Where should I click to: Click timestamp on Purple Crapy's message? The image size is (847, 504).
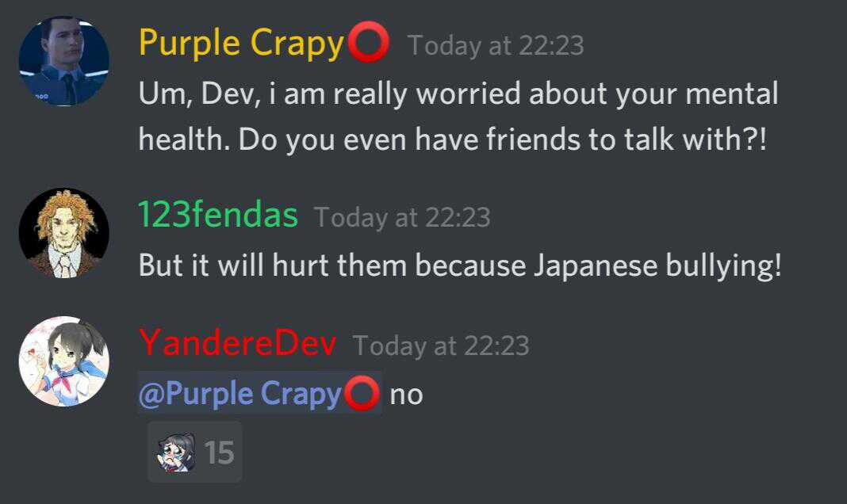pos(496,45)
